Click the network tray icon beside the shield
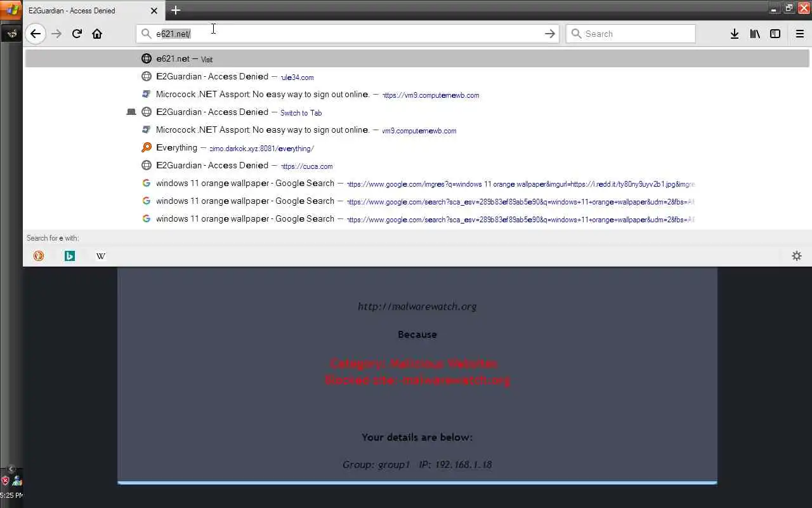 [x=17, y=481]
